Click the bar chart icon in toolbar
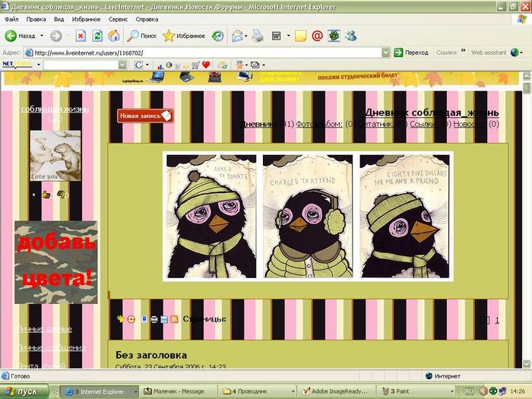The height and width of the screenshot is (399, 532). tap(160, 65)
